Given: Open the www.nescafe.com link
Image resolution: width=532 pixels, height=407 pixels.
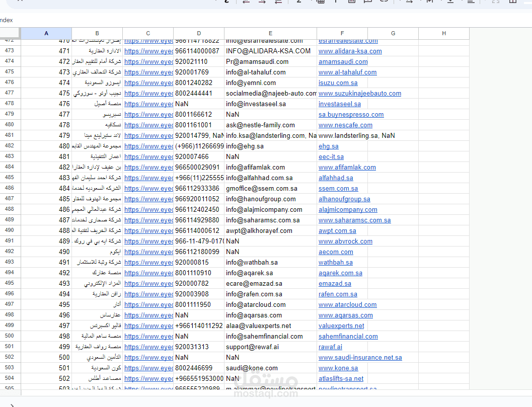Looking at the screenshot, I should click(x=345, y=125).
